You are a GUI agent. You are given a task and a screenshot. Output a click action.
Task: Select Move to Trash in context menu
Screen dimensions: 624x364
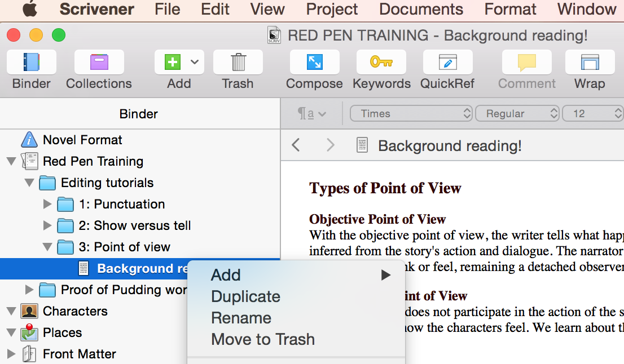point(262,339)
